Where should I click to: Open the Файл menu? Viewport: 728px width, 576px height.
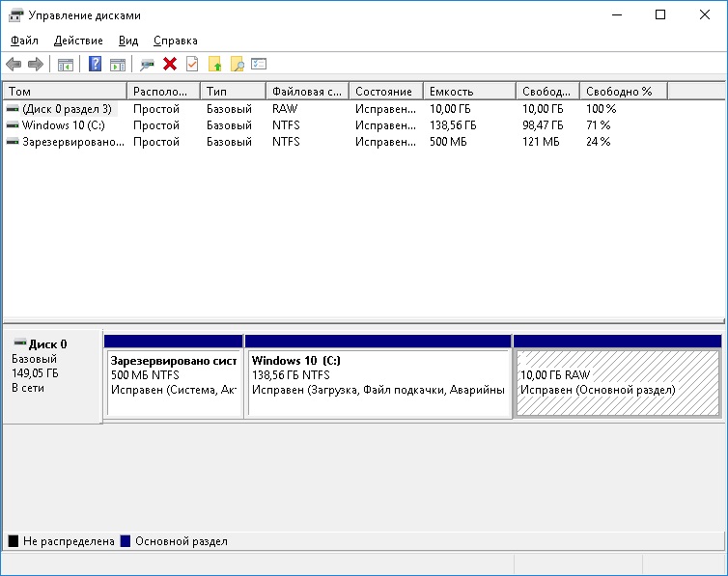tap(24, 41)
